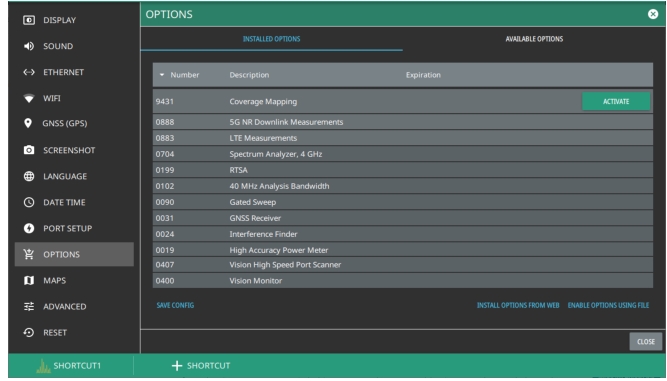Activate the Coverage Mapping option
The width and height of the screenshot is (667, 381).
click(x=616, y=101)
